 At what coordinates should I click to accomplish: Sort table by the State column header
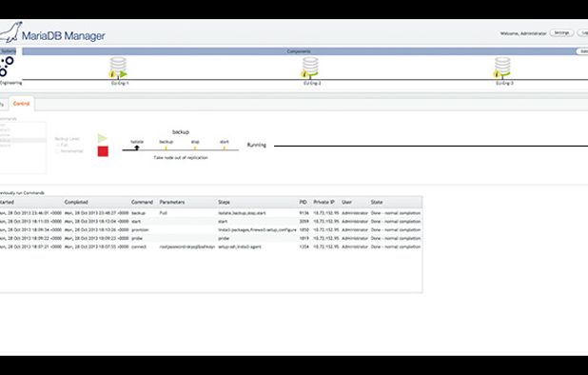pos(377,202)
